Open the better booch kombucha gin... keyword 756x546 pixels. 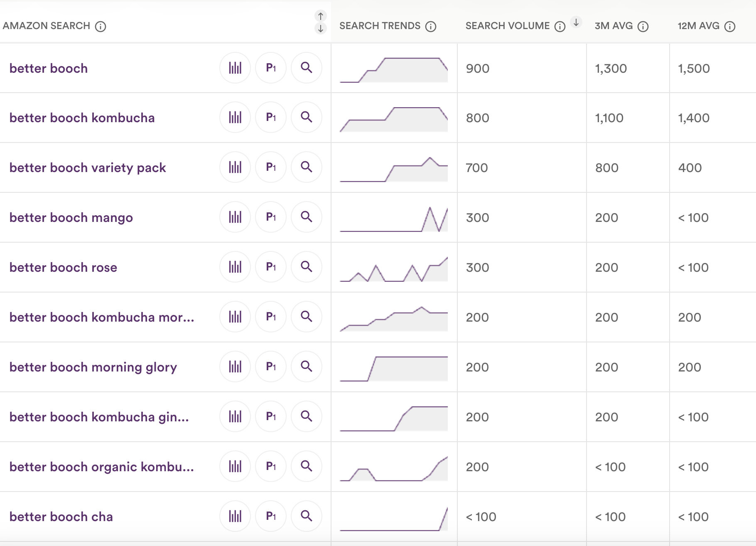pos(99,417)
